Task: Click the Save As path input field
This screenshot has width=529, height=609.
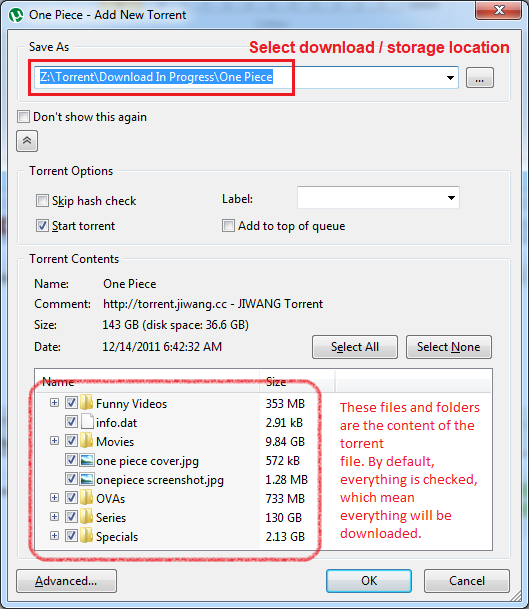Action: [x=246, y=77]
